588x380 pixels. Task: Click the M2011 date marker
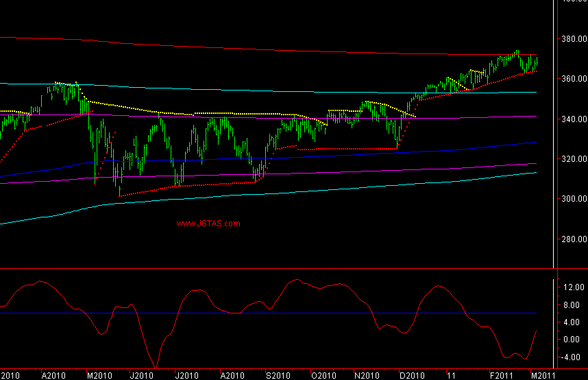pyautogui.click(x=543, y=376)
